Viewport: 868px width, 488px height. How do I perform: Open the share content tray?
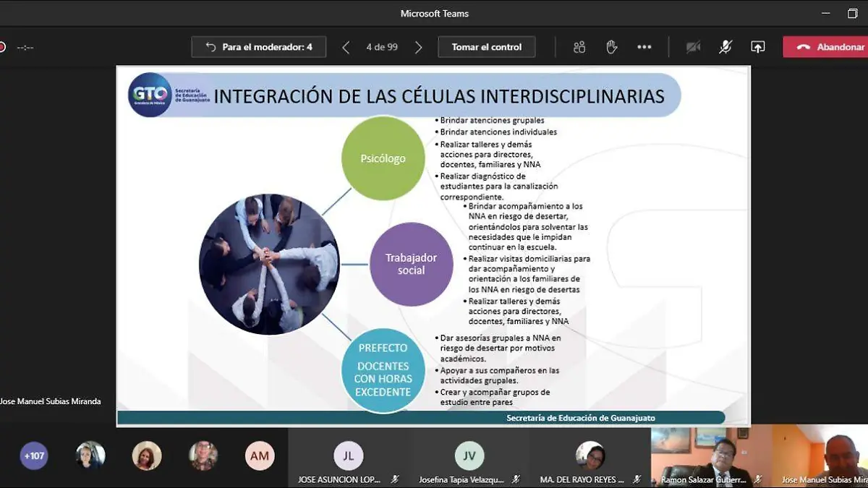[x=757, y=47]
